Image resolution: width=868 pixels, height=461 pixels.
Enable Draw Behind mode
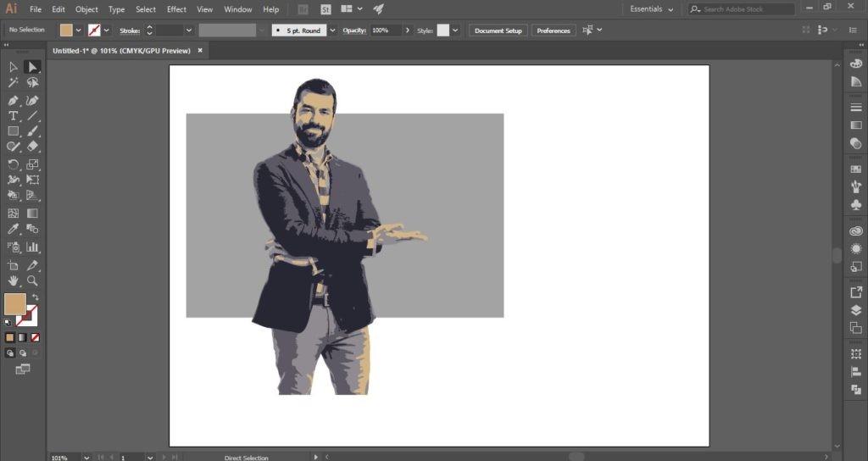tap(23, 353)
